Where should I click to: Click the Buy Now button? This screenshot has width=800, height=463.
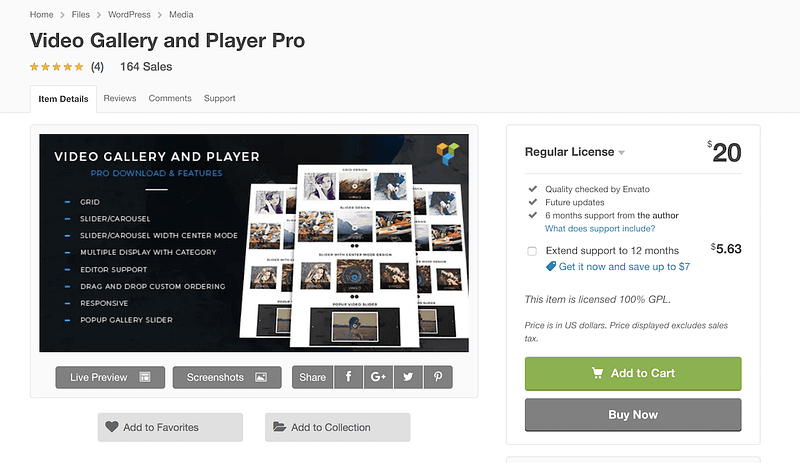point(633,415)
